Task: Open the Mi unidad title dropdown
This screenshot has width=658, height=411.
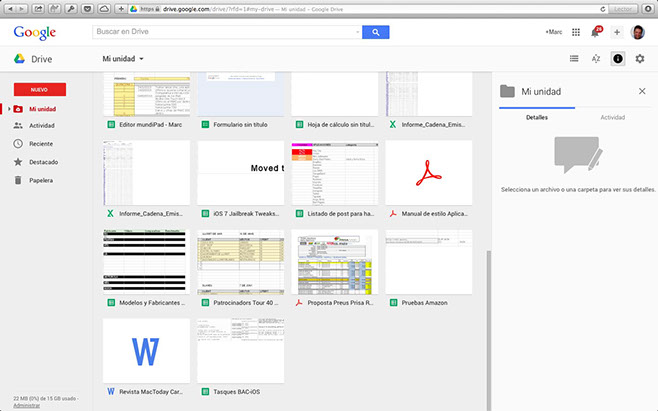Action: click(124, 59)
